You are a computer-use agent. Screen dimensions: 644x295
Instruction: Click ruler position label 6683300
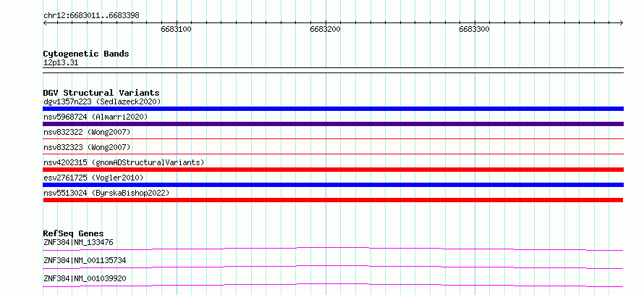point(475,30)
